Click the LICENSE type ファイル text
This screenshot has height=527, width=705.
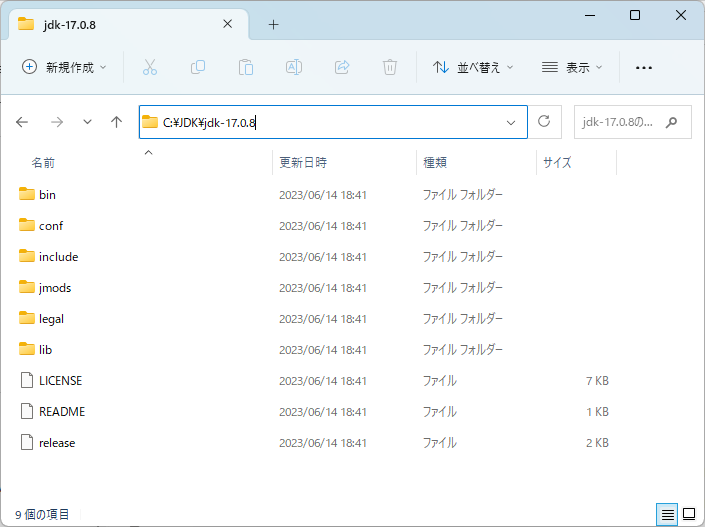439,381
